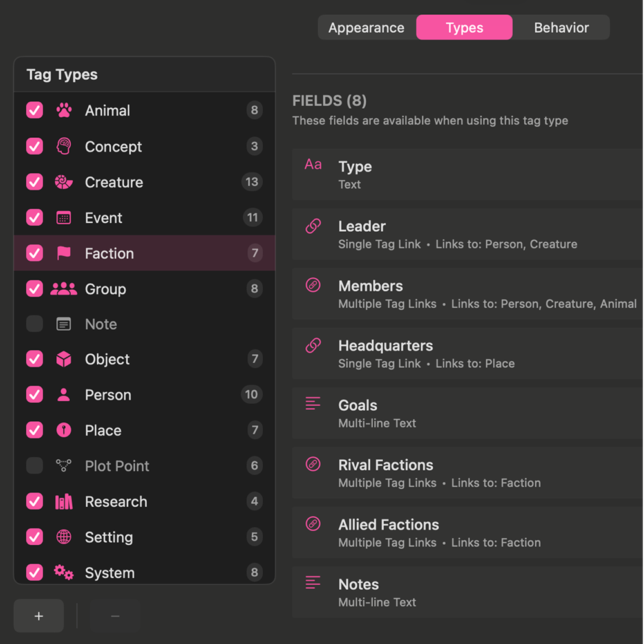Select the Leader single link icon
This screenshot has width=644, height=644.
click(x=313, y=226)
